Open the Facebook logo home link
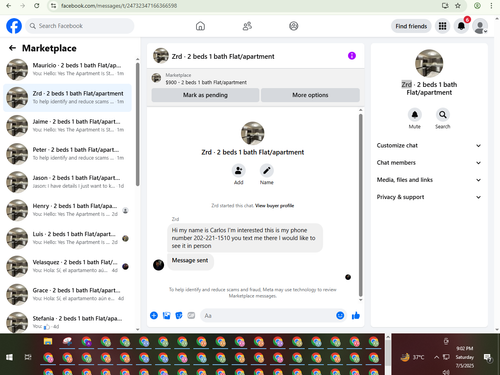The height and width of the screenshot is (375, 500). pyautogui.click(x=14, y=26)
